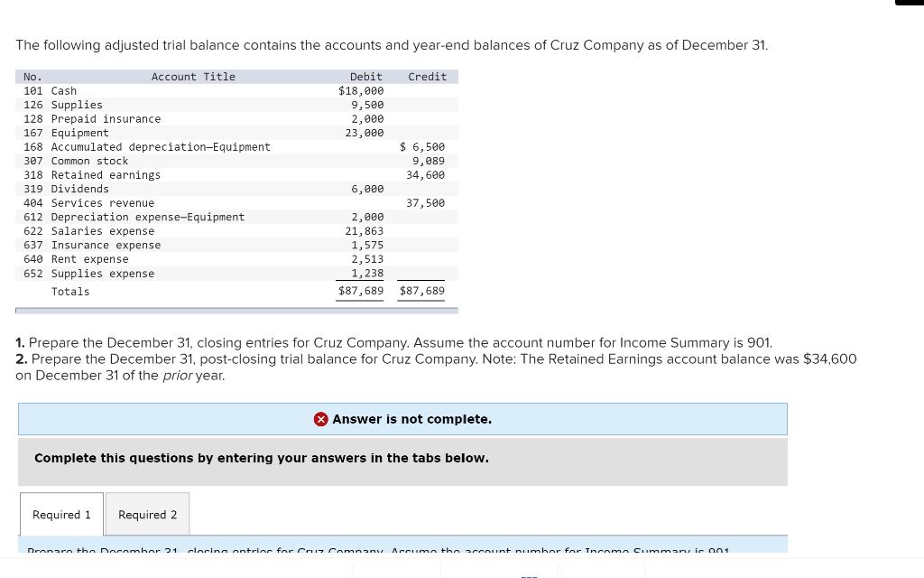Screen dimensions: 924x578
Task: Click the Equipment account 167 label
Action: click(x=80, y=134)
